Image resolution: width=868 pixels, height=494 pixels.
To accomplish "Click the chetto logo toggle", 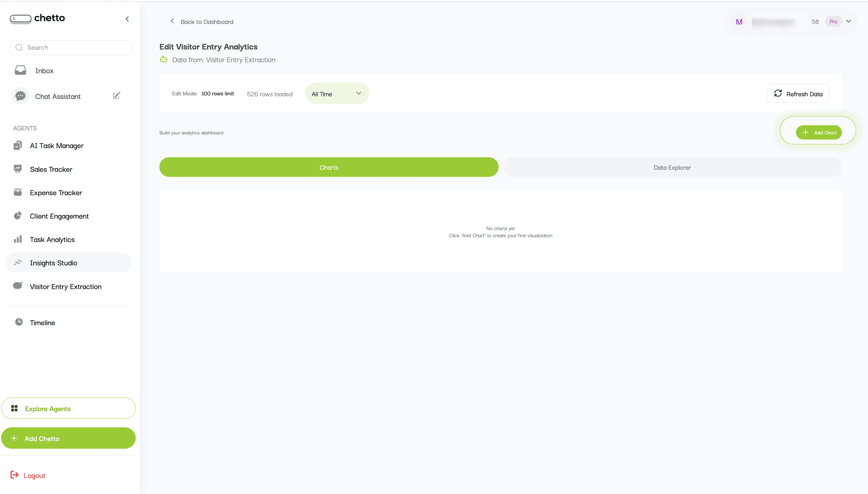I will coord(21,18).
